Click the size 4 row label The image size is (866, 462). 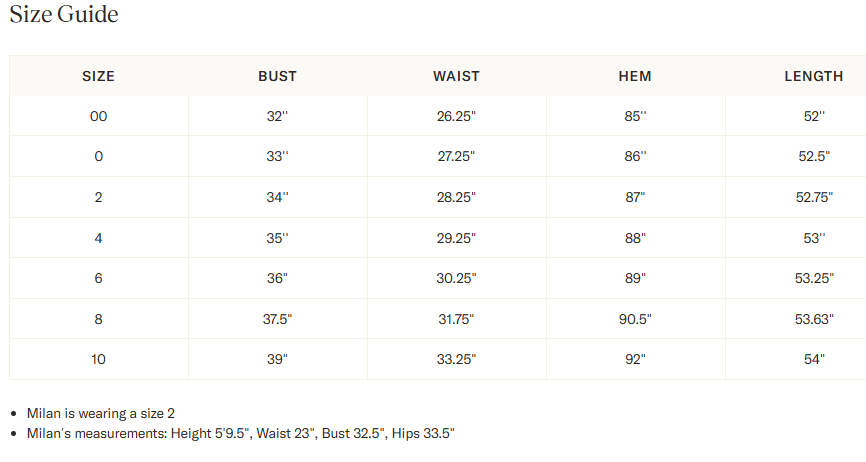point(98,238)
